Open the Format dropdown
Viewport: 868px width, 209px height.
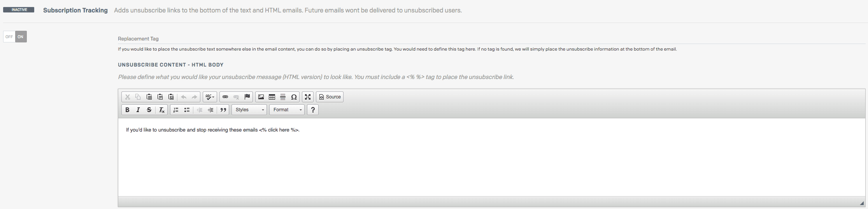(287, 110)
